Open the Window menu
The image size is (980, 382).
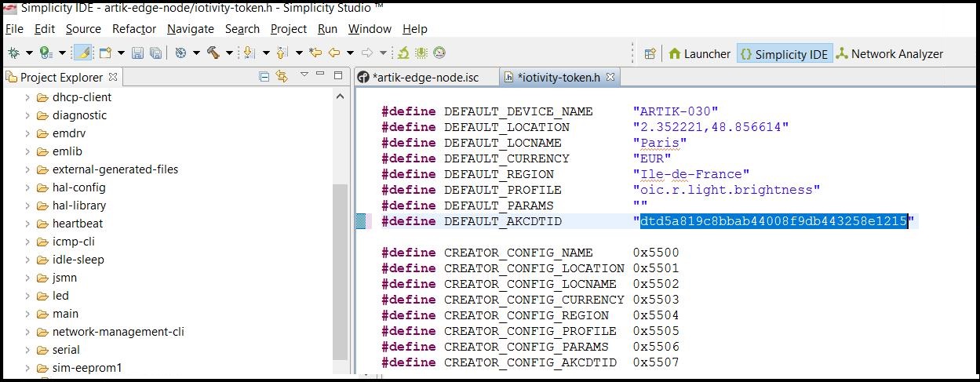coord(370,28)
